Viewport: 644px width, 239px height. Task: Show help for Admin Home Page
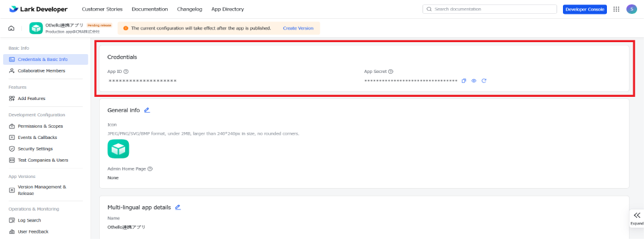(150, 169)
